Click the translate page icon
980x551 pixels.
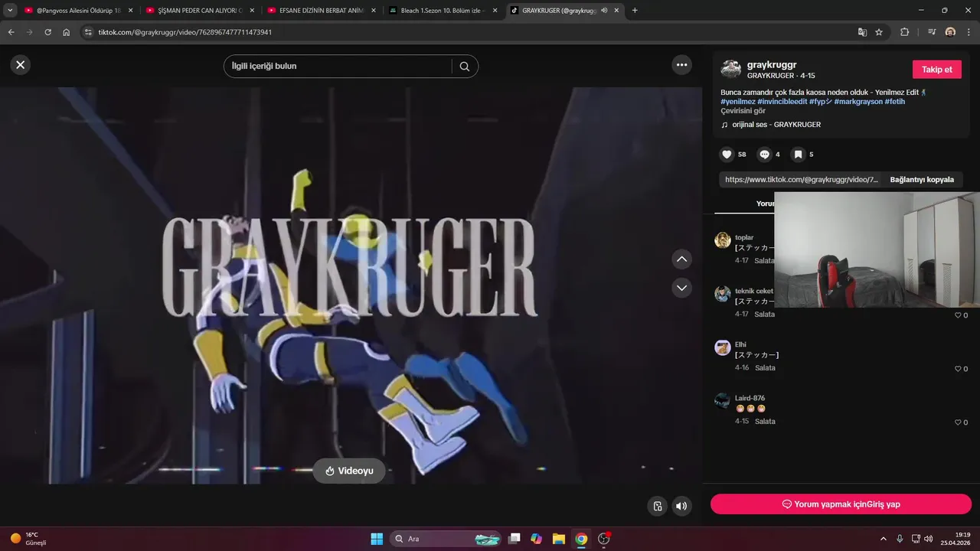(862, 32)
